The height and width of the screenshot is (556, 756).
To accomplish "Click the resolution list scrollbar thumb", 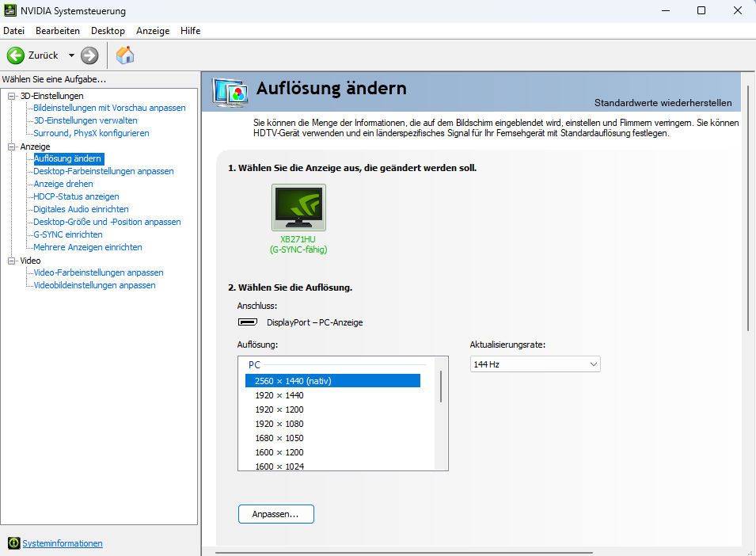I will pos(441,387).
